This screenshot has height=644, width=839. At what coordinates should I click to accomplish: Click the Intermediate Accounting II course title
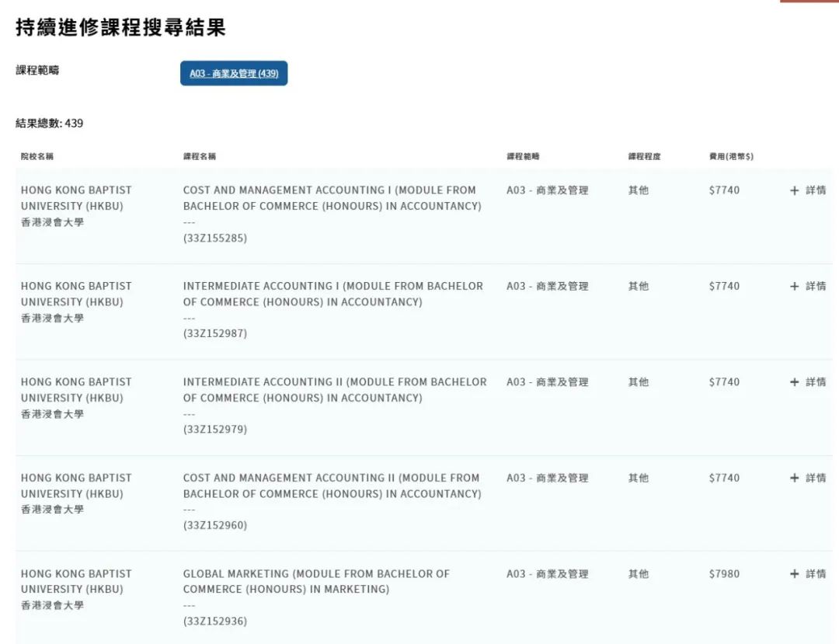335,389
